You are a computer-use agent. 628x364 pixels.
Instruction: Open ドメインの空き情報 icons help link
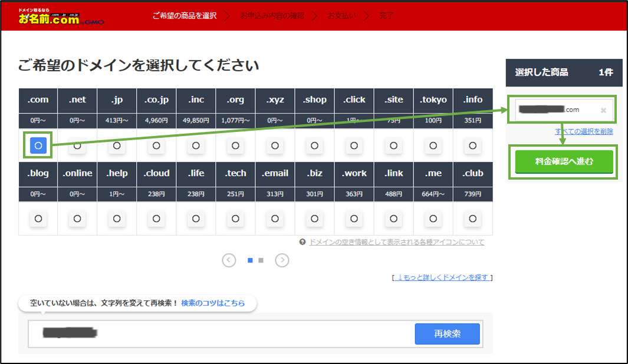tap(396, 242)
